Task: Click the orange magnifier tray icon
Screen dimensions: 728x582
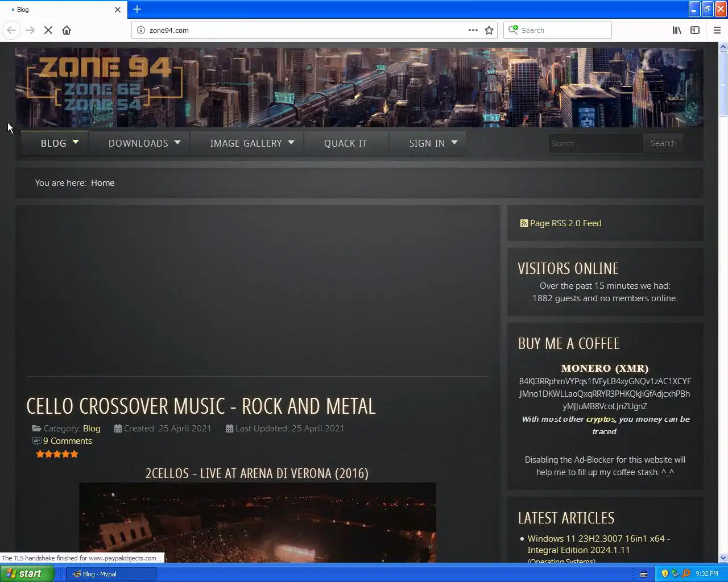Action: 686,573
